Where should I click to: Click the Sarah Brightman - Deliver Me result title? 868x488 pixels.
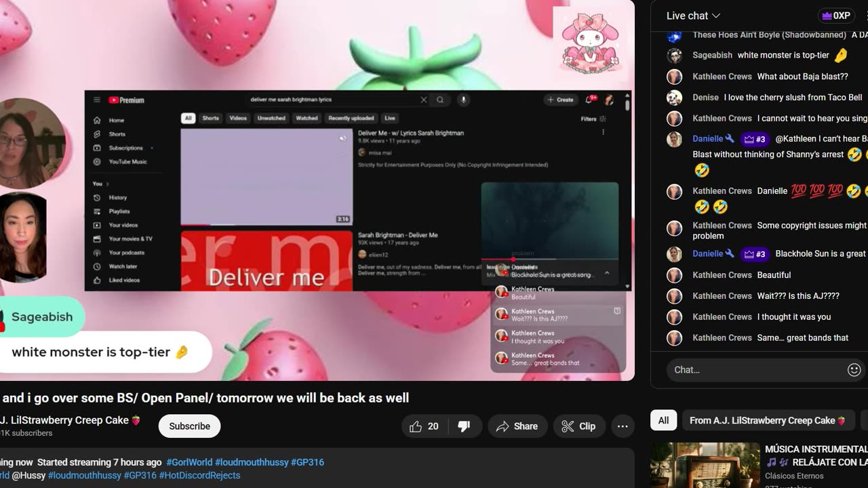coord(398,235)
